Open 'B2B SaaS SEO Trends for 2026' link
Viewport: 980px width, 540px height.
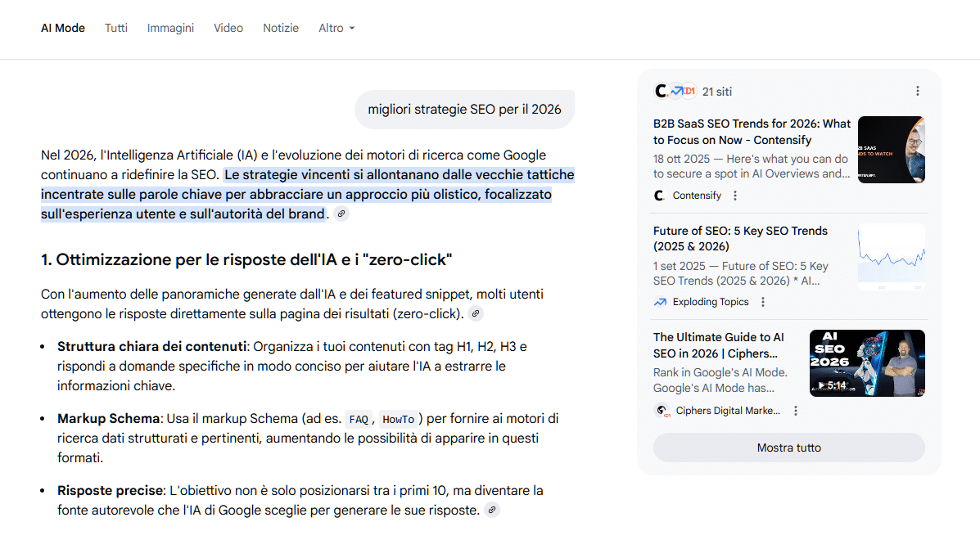pos(752,132)
